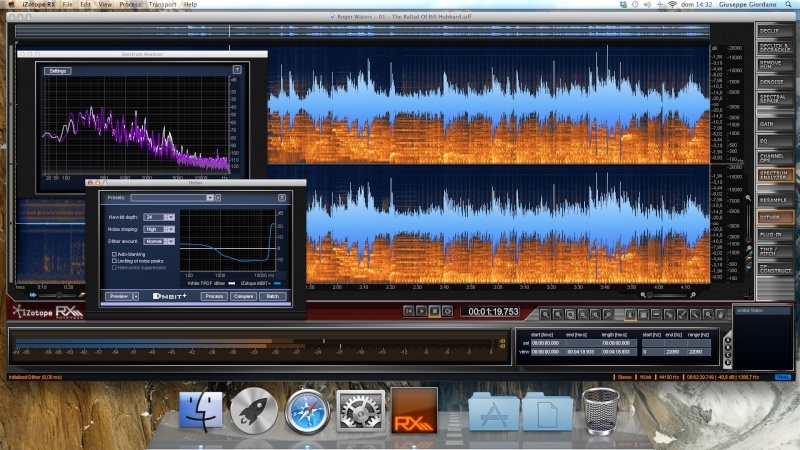Rewind to start in transport controls

coord(409,311)
